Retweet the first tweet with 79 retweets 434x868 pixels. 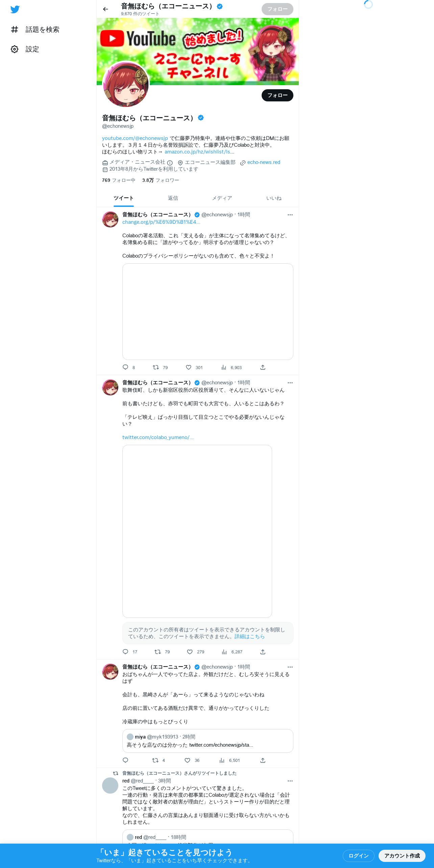coord(156,367)
